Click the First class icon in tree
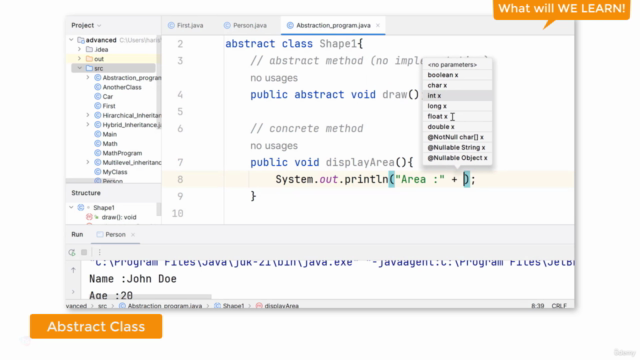This screenshot has height=360, width=640. pyautogui.click(x=98, y=106)
